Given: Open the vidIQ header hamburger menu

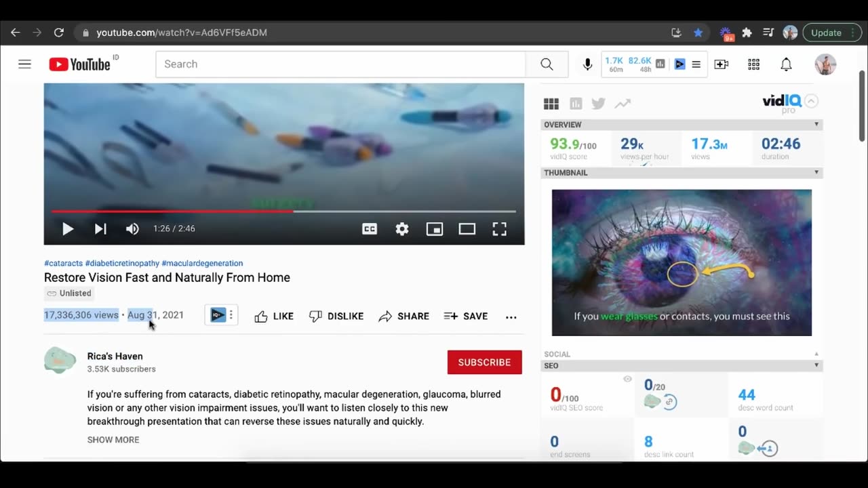Looking at the screenshot, I should coord(696,64).
